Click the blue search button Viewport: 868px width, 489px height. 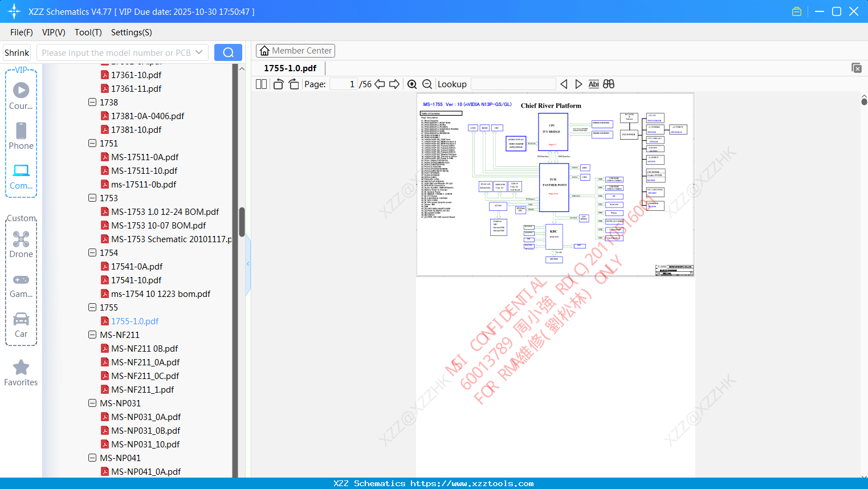coord(228,52)
